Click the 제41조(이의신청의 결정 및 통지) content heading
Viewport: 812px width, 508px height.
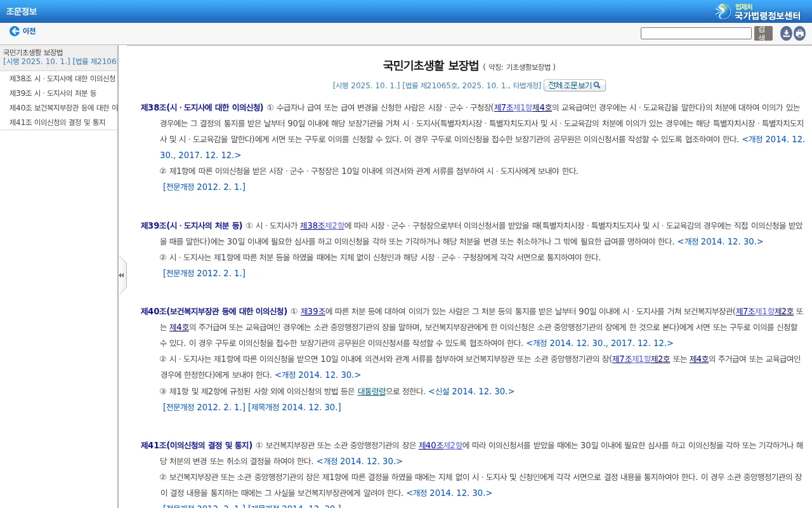tap(197, 445)
